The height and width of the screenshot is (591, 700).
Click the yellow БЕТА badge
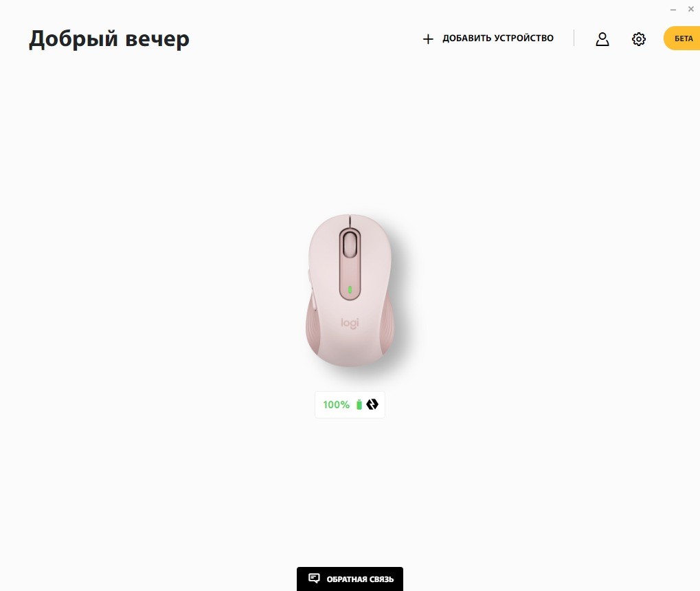(x=681, y=38)
